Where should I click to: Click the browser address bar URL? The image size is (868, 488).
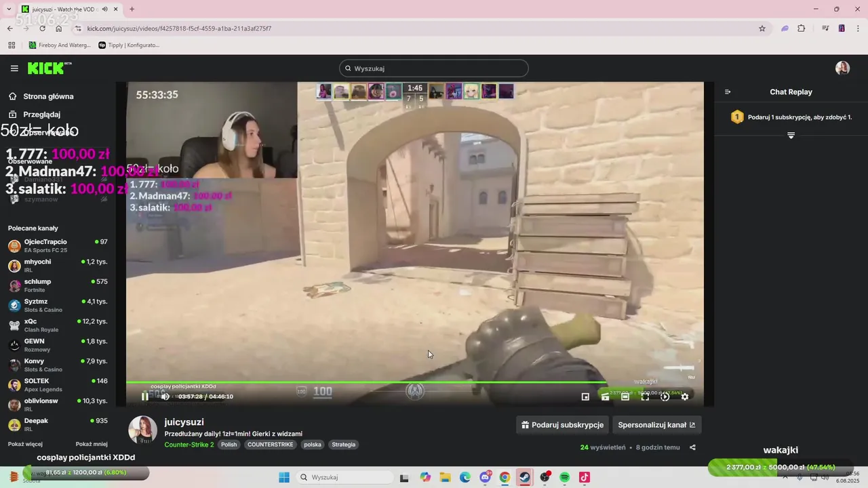179,28
